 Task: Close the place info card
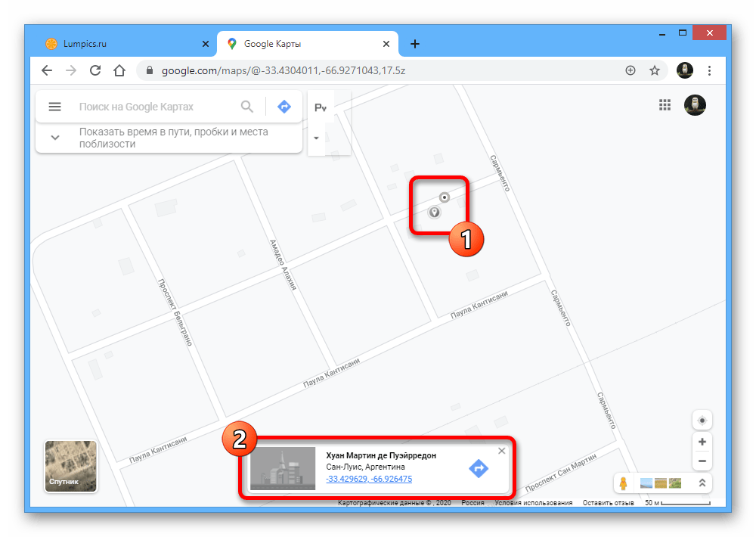click(x=501, y=451)
